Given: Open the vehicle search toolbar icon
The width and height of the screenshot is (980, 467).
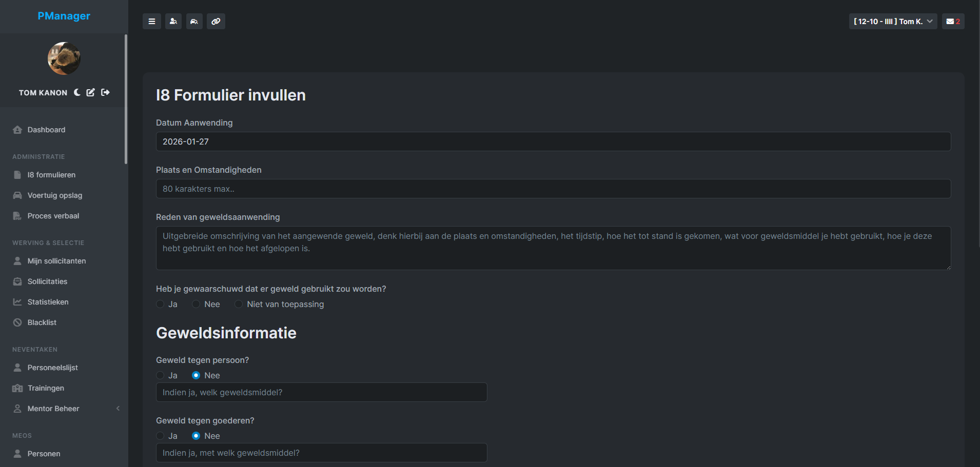Looking at the screenshot, I should click(194, 21).
